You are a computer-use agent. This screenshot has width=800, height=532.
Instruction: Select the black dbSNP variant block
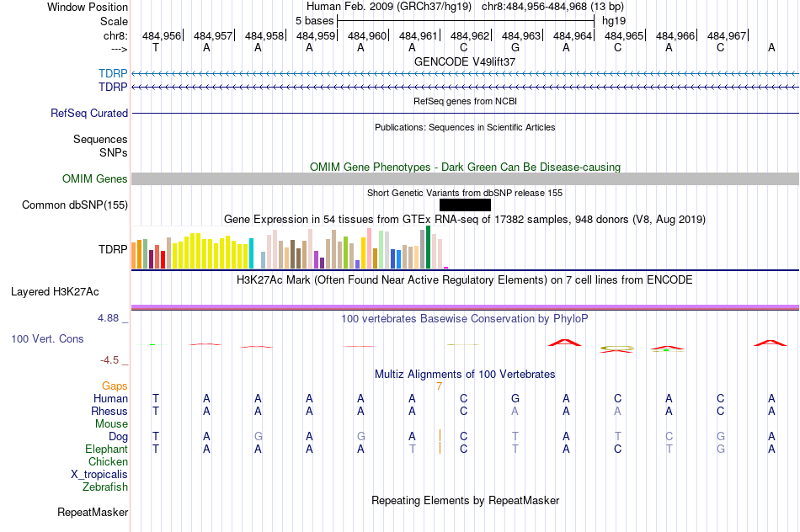(465, 205)
